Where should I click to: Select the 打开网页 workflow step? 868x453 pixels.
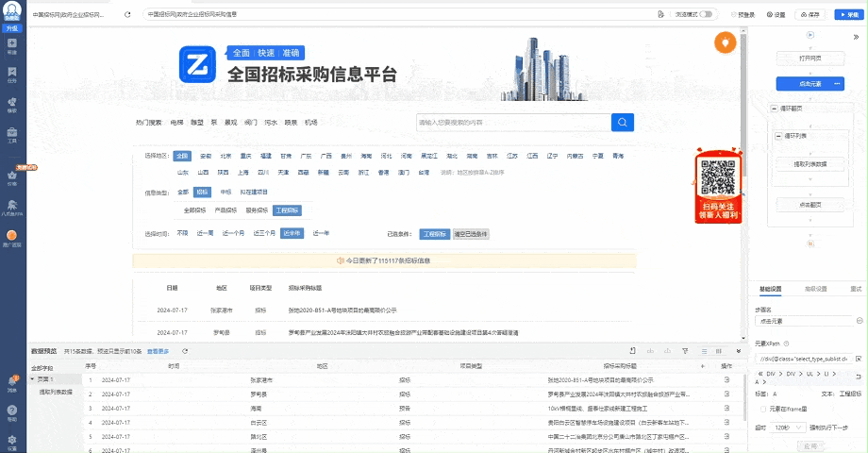[810, 59]
